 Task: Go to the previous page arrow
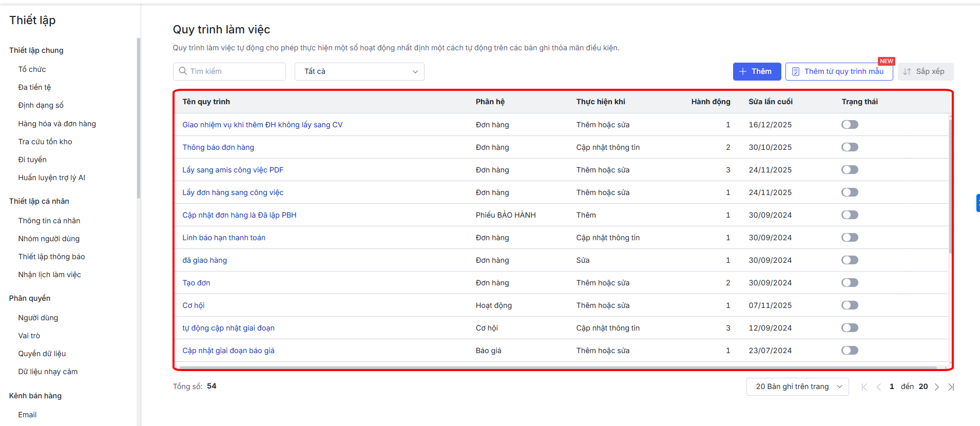coord(878,387)
